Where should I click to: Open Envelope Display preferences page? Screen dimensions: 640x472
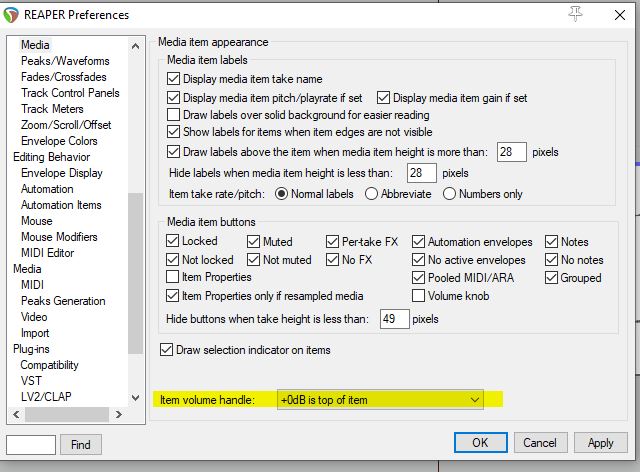pyautogui.click(x=62, y=173)
